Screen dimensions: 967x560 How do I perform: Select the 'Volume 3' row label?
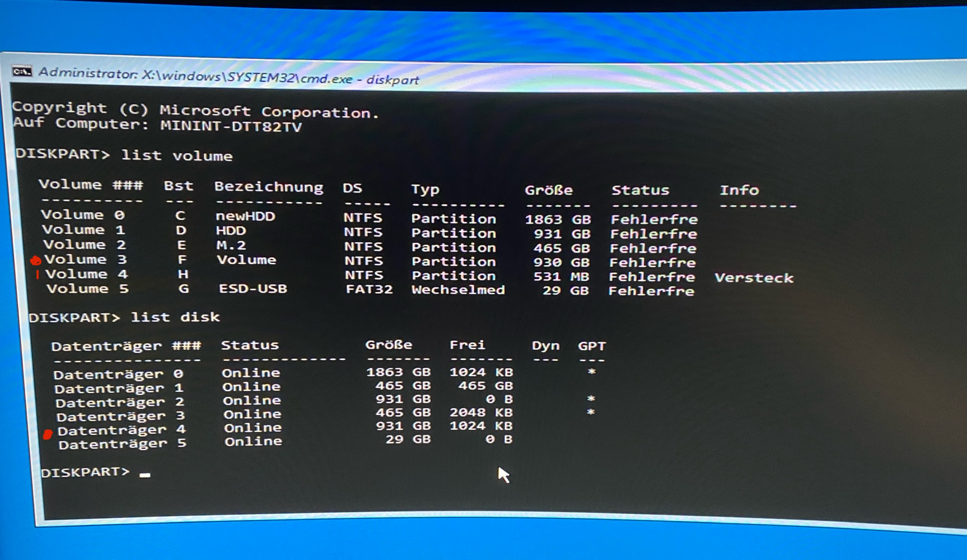tap(85, 259)
